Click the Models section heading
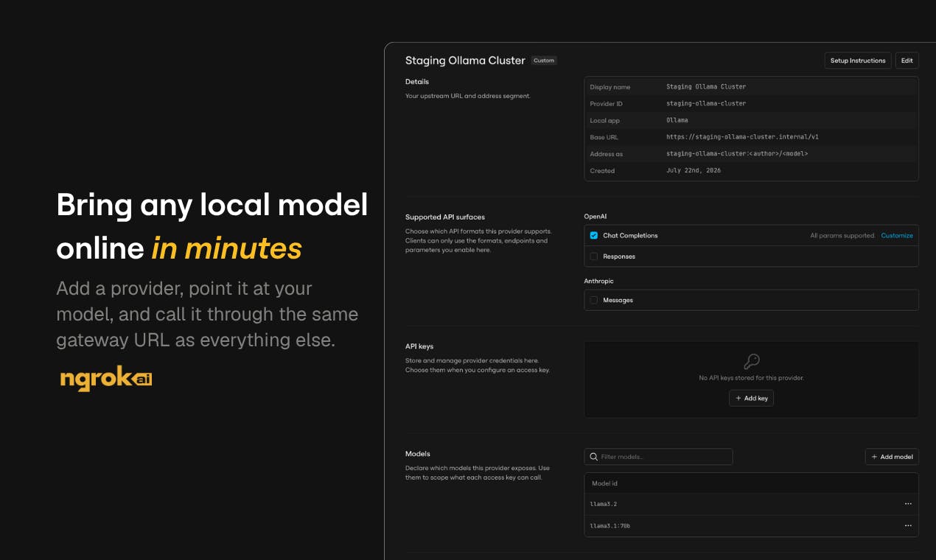Image resolution: width=936 pixels, height=560 pixels. (418, 454)
